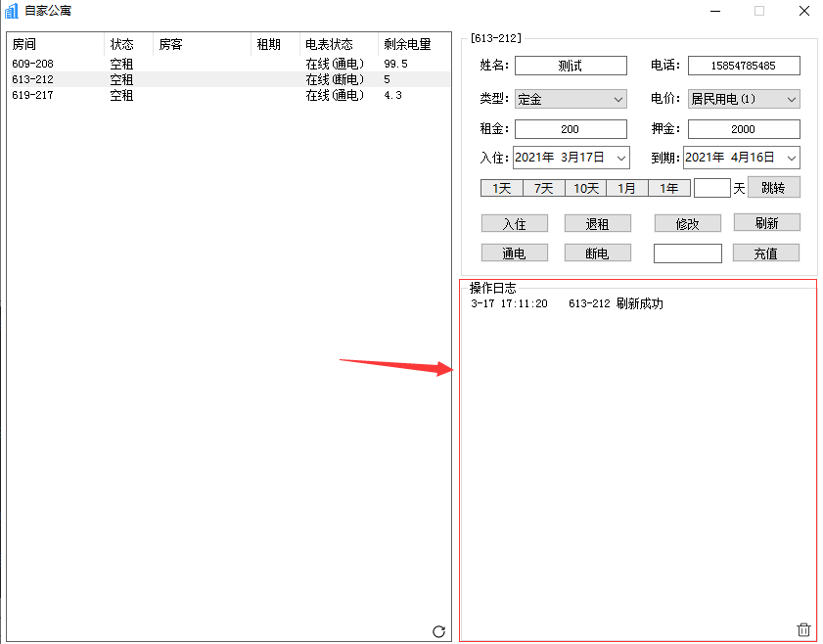Open the 类型 dropdown showing 定金
Screen dimensions: 823x644
tap(571, 99)
